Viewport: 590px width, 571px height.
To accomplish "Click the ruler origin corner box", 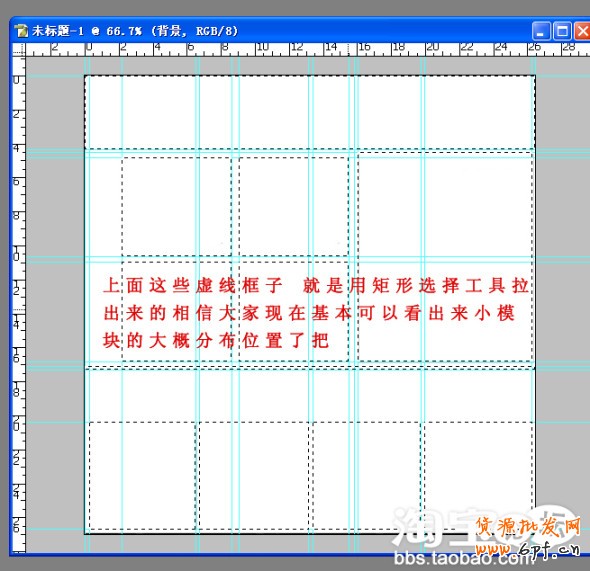I will [x=19, y=50].
